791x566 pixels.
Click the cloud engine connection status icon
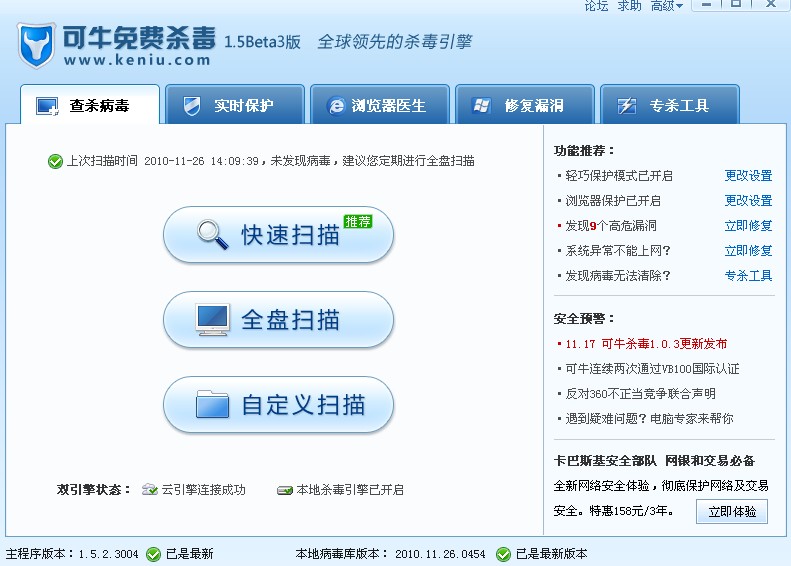[x=150, y=489]
